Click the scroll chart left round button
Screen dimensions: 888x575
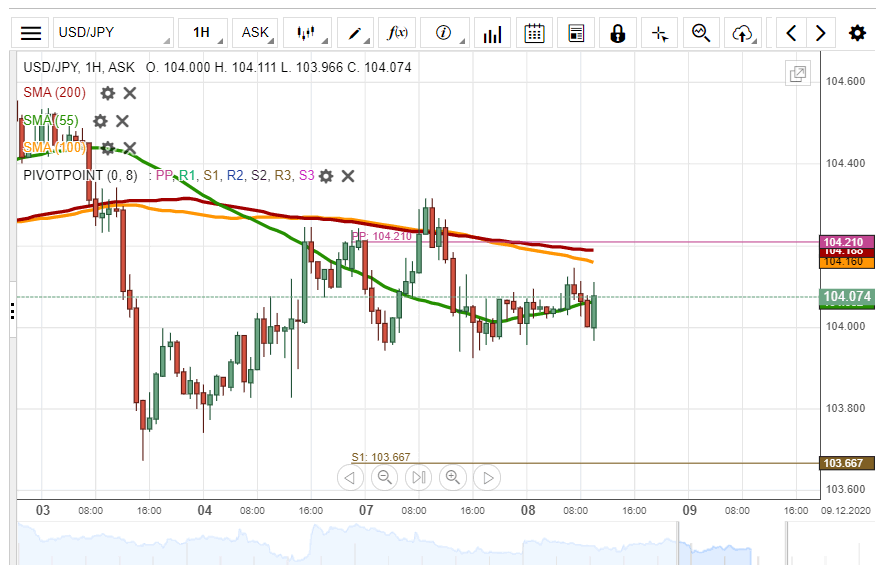pos(350,478)
